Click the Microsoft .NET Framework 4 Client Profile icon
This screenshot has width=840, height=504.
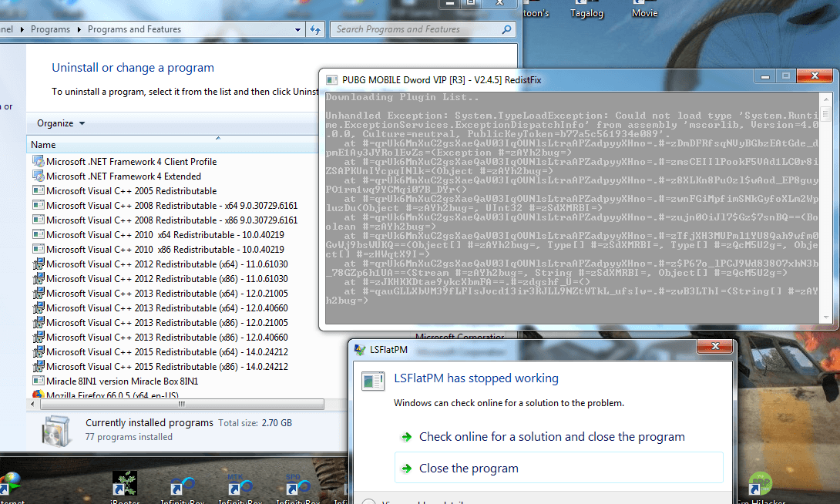38,161
